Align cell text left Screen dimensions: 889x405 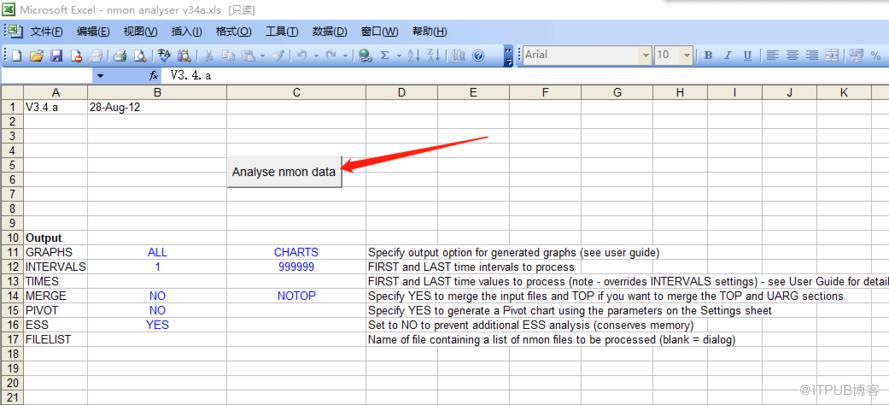(x=772, y=56)
